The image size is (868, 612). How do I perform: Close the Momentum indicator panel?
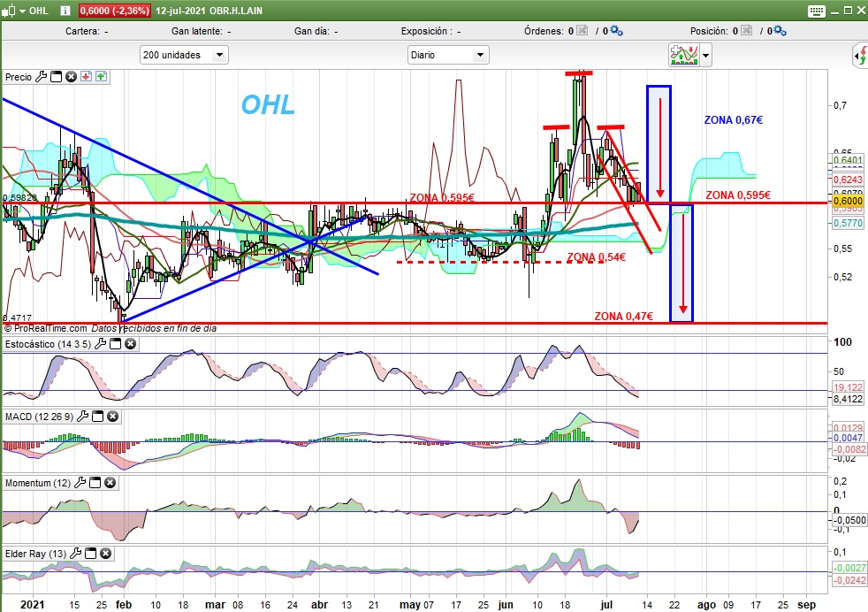coord(110,483)
